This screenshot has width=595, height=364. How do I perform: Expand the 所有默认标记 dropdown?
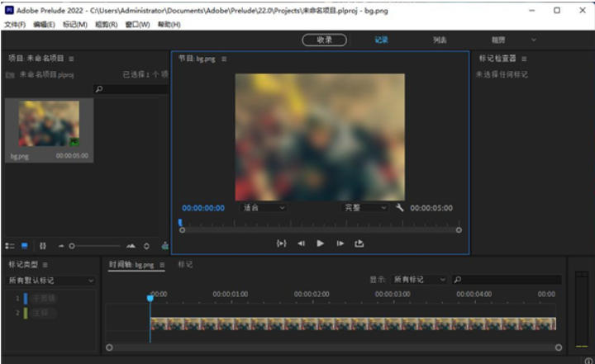coord(51,281)
